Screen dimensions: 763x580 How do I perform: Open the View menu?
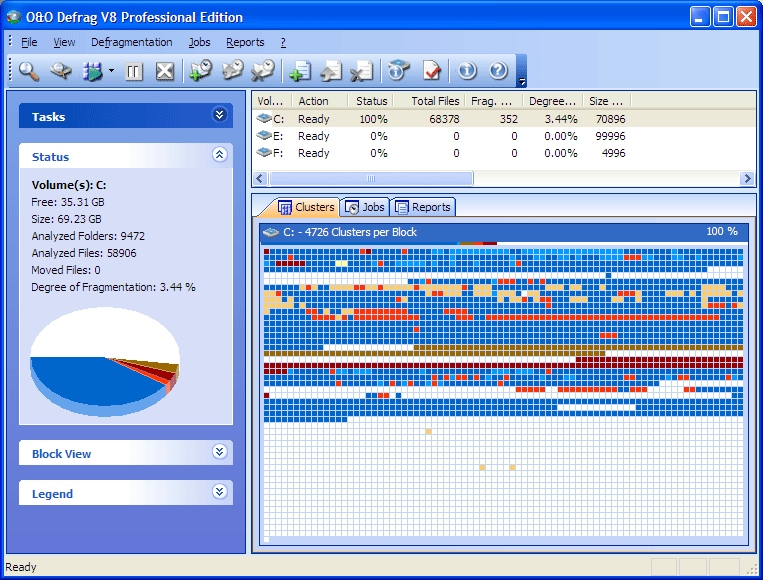[x=64, y=42]
